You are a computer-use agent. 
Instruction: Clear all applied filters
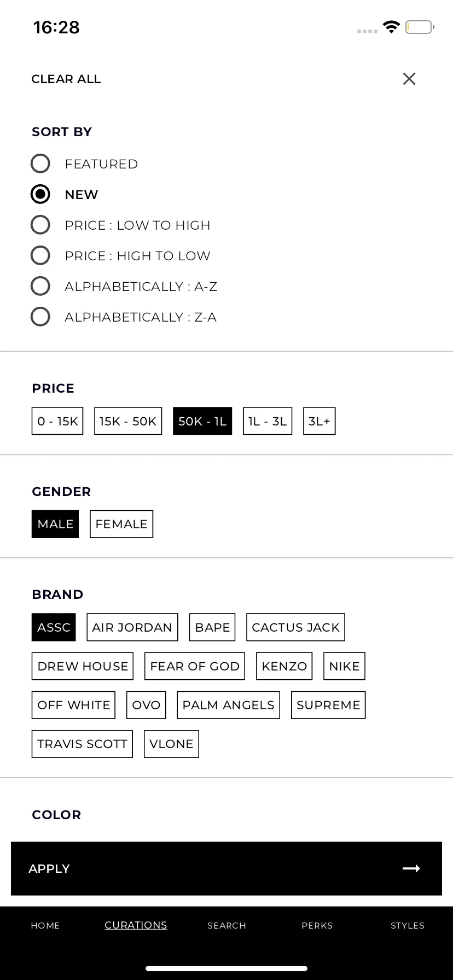pos(66,79)
